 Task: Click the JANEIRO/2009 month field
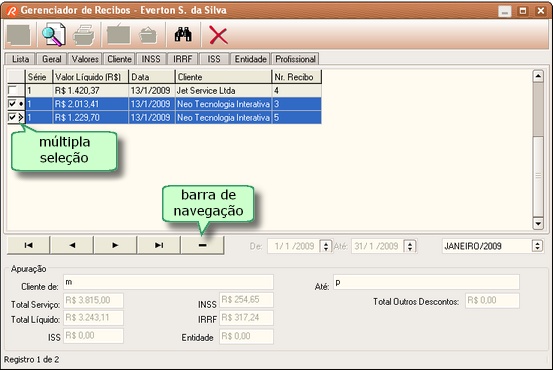(x=487, y=246)
